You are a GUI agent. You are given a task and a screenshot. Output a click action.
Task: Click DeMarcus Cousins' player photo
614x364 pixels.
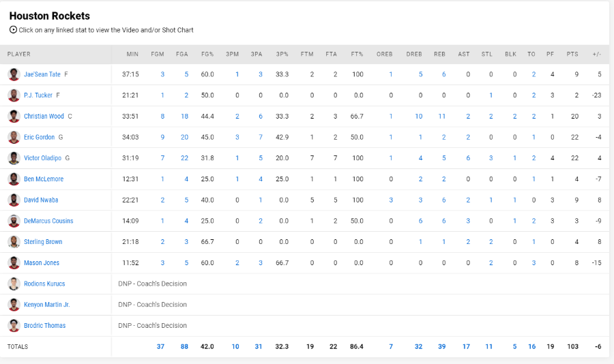[14, 221]
